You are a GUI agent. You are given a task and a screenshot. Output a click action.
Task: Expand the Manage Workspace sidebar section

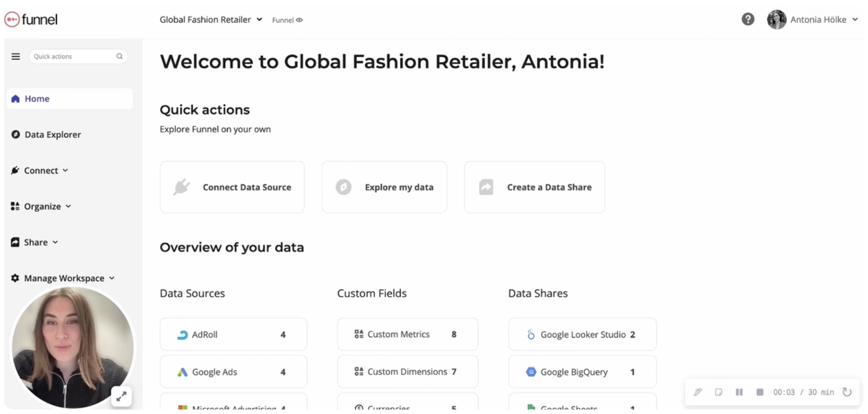click(63, 278)
